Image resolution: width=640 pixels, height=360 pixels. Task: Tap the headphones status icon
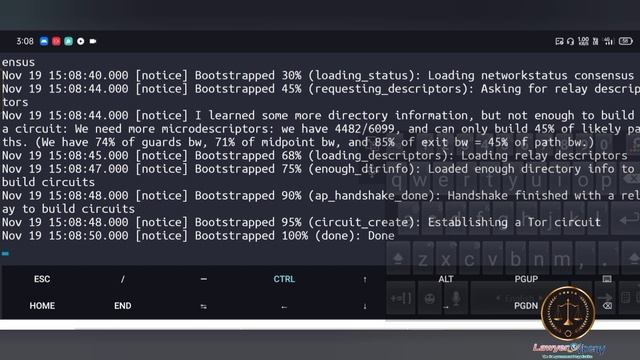[571, 41]
